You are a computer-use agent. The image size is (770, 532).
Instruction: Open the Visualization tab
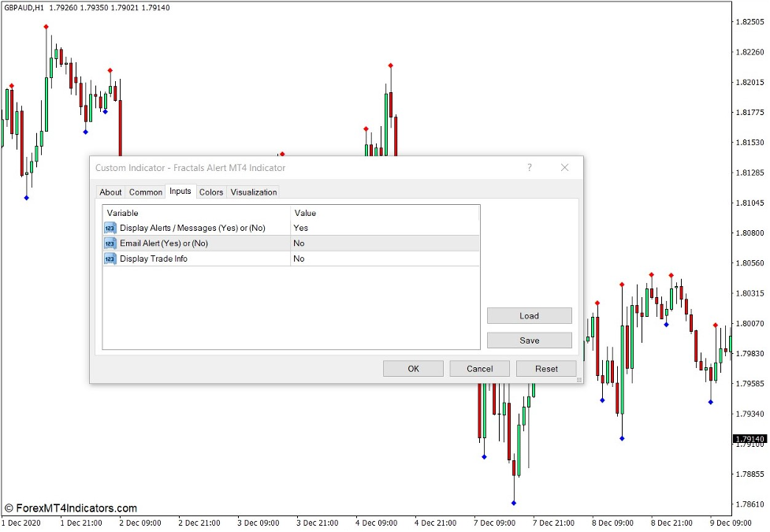click(x=254, y=192)
